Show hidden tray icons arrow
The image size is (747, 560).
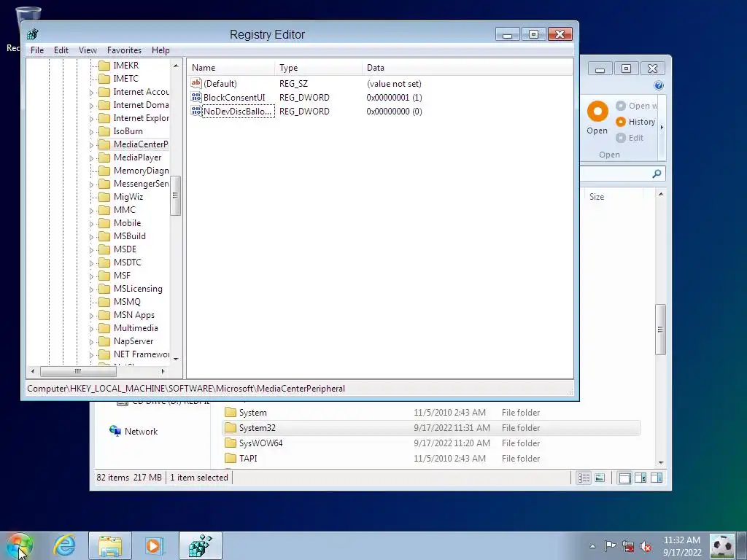(592, 546)
